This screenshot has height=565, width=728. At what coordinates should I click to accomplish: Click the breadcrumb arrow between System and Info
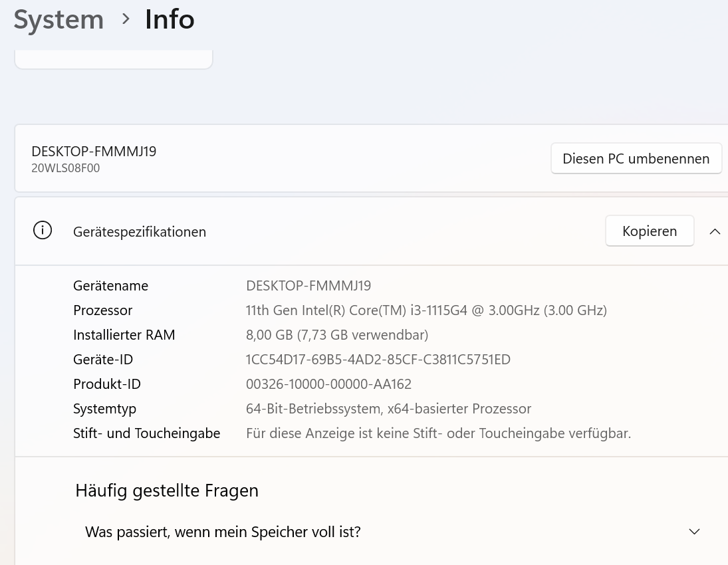click(x=125, y=19)
